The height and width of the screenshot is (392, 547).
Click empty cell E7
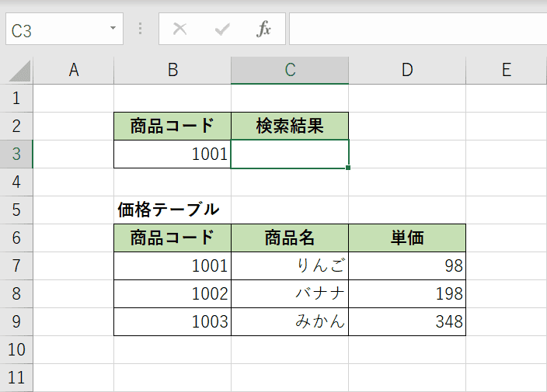(506, 266)
